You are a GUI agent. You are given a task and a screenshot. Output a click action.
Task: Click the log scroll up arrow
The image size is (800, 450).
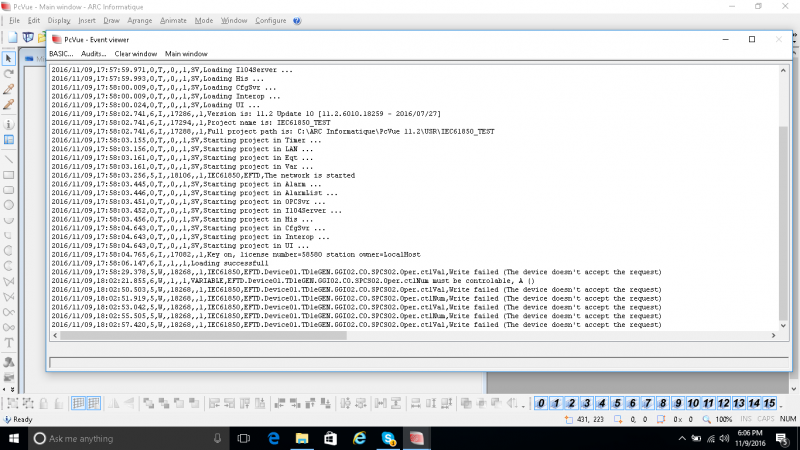pos(783,70)
